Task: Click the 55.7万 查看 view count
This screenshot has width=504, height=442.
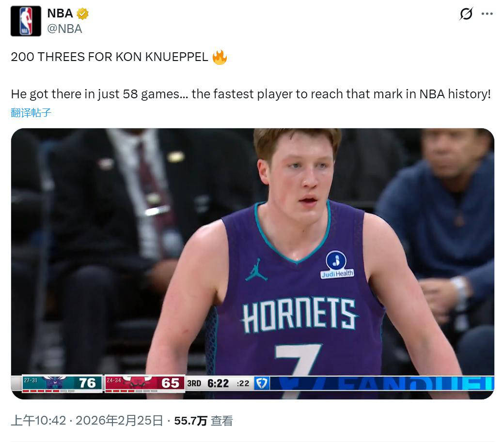Action: click(204, 421)
